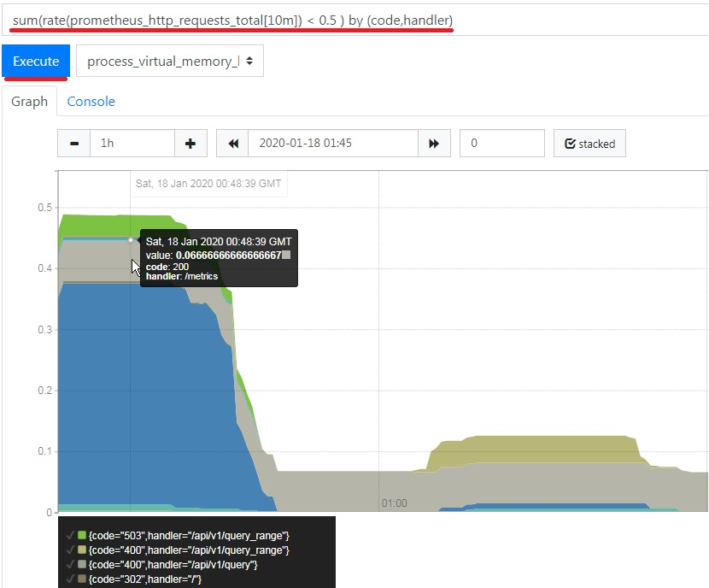The width and height of the screenshot is (709, 588).
Task: Click the 0.2 y-axis label
Action: [44, 391]
